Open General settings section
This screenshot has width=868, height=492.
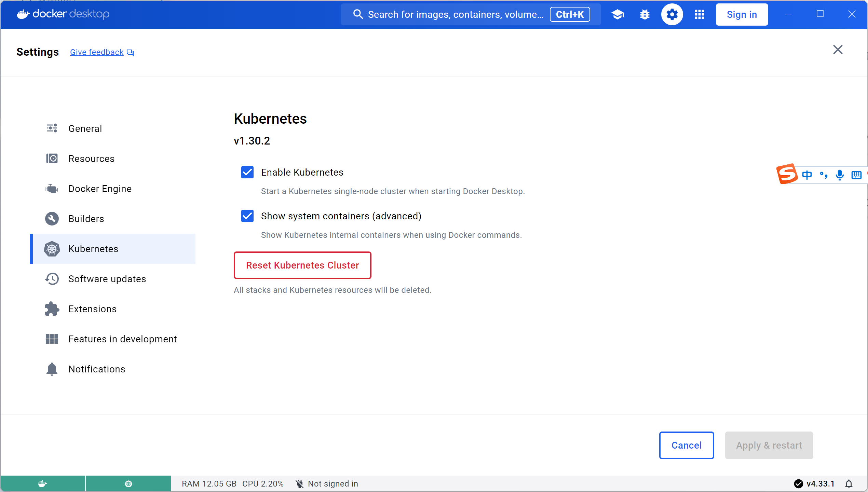(113, 128)
